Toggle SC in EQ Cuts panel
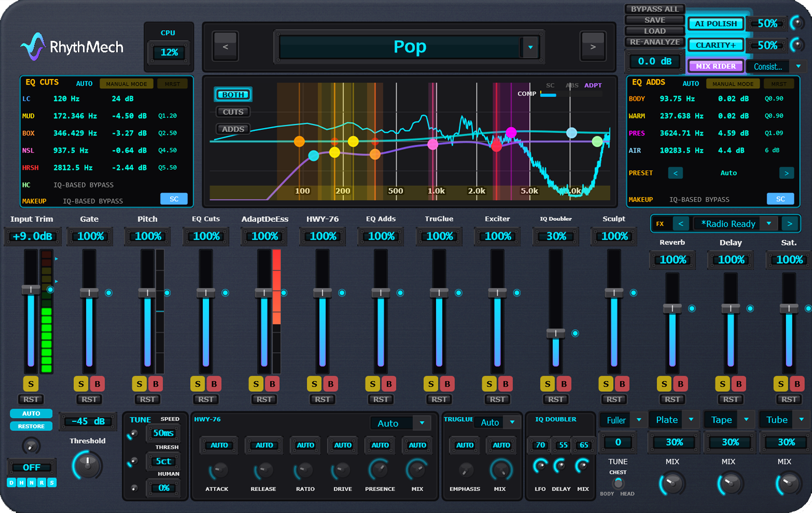Screen dimensions: 812x513 [x=174, y=199]
